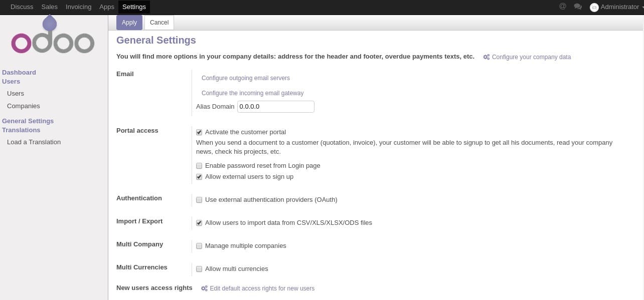The image size is (644, 300).
Task: Open Edit default access rights for new users
Action: (x=262, y=288)
